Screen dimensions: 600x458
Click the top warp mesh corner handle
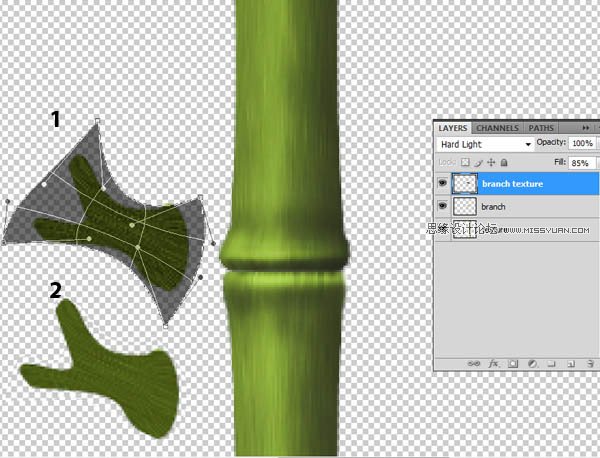point(97,121)
